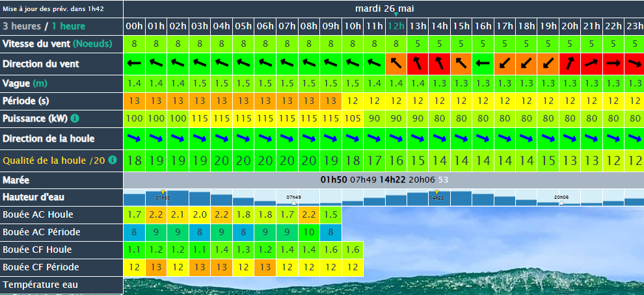Screen dimensions: 644x295
Task: Click the 07h49 low tide marker
Action: coord(293,203)
